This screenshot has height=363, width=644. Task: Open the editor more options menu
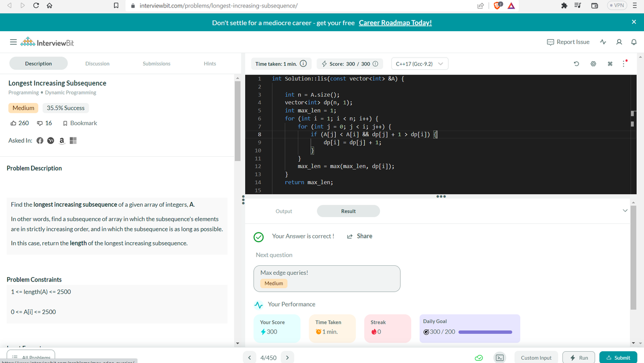(x=625, y=63)
